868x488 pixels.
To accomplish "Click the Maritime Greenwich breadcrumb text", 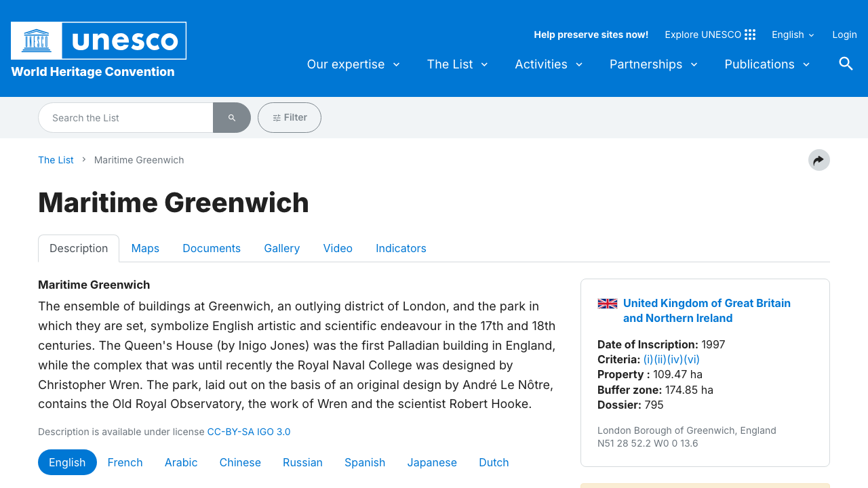I will click(139, 160).
